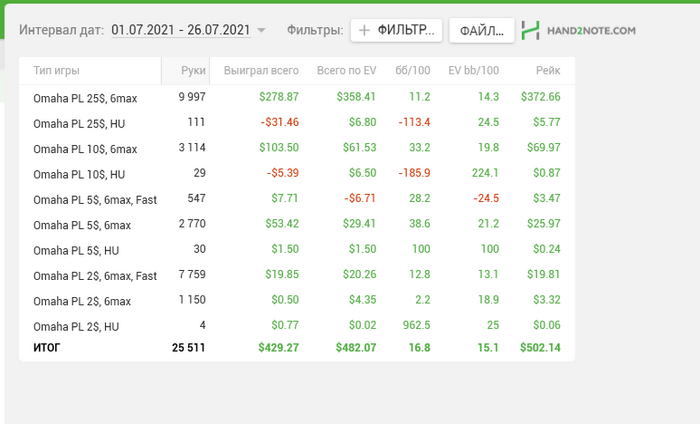Click EV value $6.80
Screen dimensions: 700x424
pyautogui.click(x=362, y=122)
